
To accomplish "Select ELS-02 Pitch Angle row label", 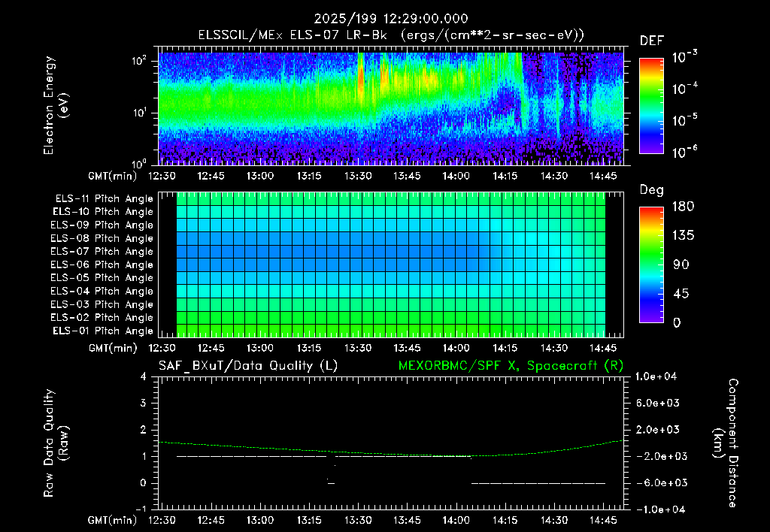I will (x=102, y=318).
